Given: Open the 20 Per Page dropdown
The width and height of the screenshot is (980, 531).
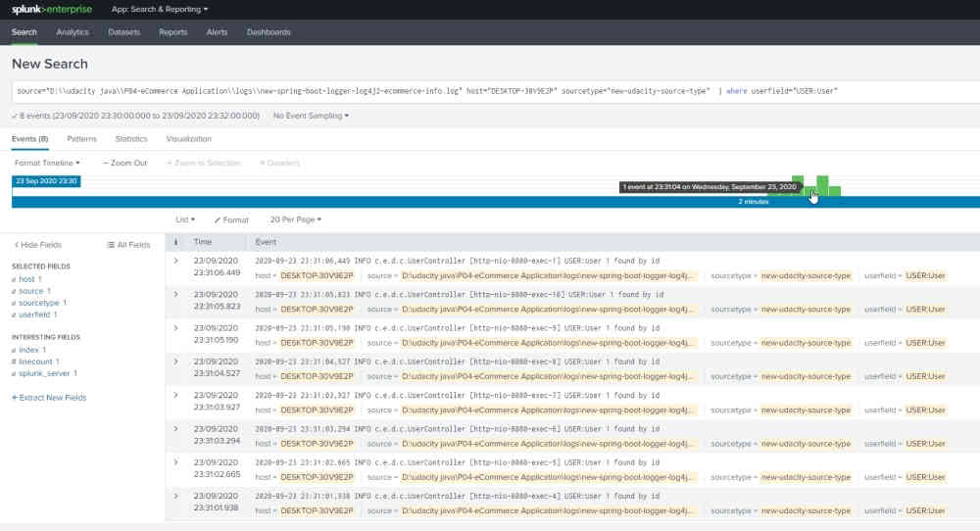Looking at the screenshot, I should (296, 219).
